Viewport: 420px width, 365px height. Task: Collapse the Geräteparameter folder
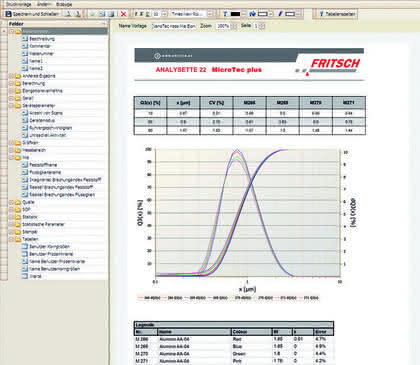[11, 105]
